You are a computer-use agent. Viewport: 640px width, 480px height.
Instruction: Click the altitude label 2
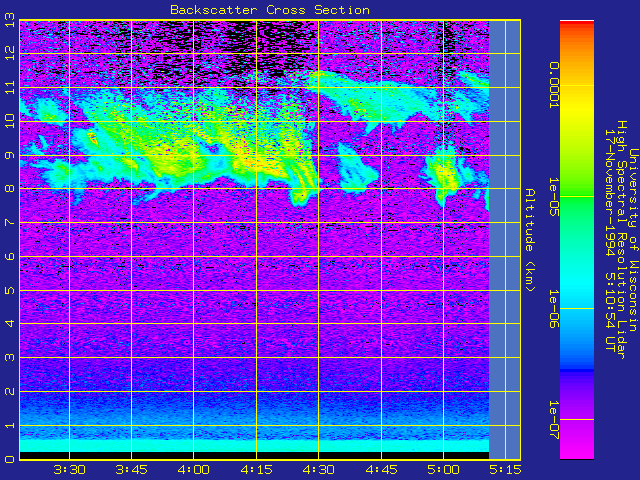coord(10,391)
